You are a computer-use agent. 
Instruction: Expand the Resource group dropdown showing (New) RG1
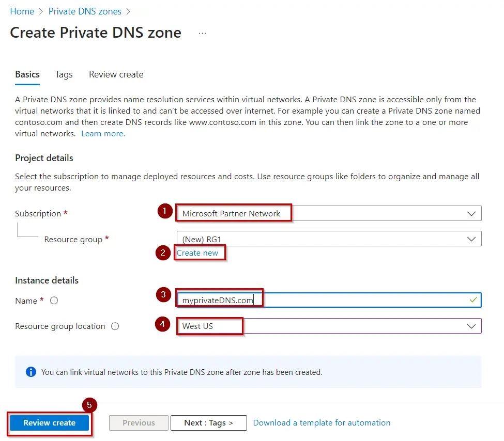click(470, 239)
